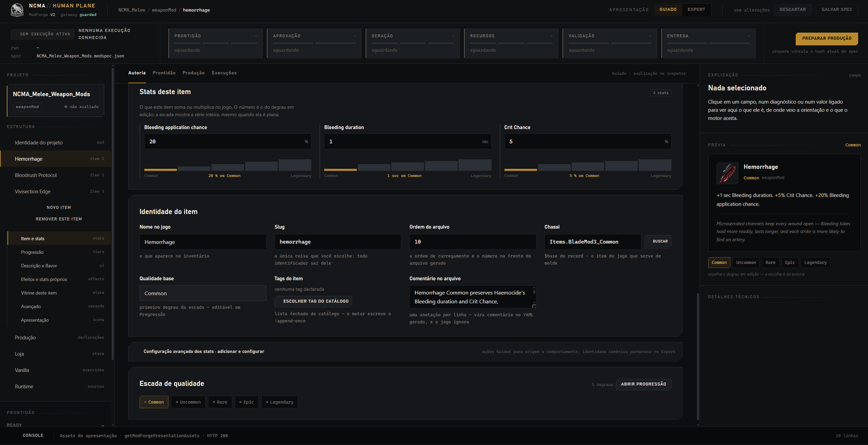Click the sidebar scroll-down arrow near READY

coord(113,425)
